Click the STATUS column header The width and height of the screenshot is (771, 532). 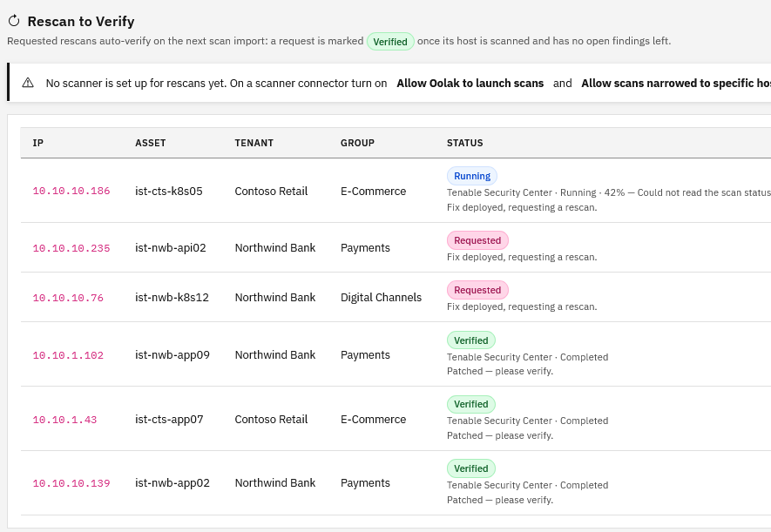point(464,143)
